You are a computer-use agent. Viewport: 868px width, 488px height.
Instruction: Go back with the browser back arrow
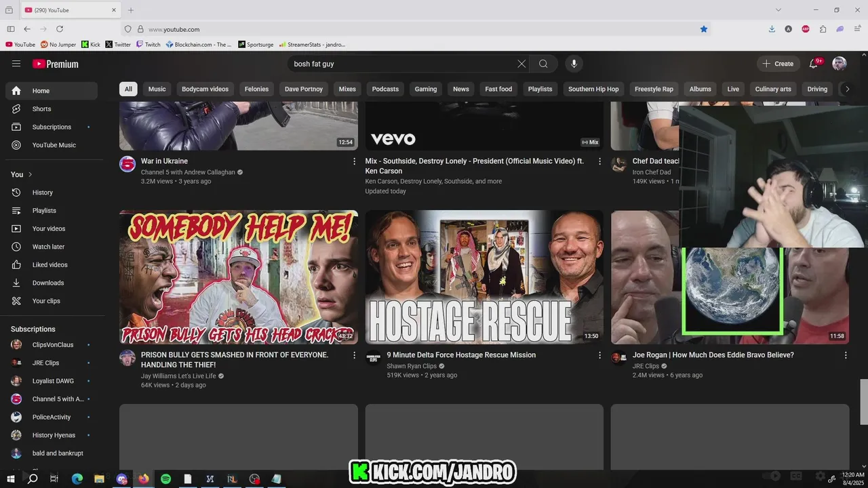click(x=27, y=29)
